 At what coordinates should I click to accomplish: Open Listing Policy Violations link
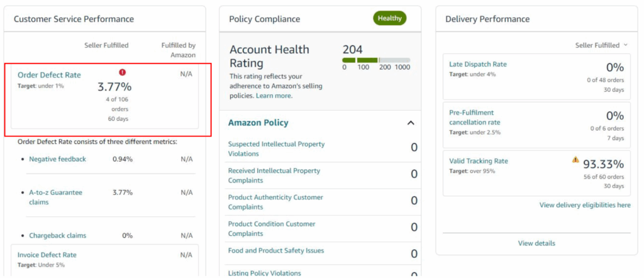coord(265,273)
